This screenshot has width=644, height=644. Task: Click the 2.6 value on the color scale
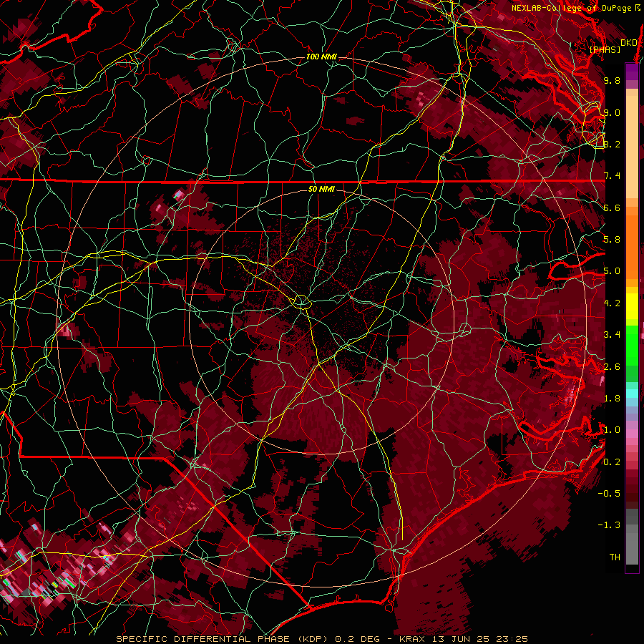coord(612,367)
